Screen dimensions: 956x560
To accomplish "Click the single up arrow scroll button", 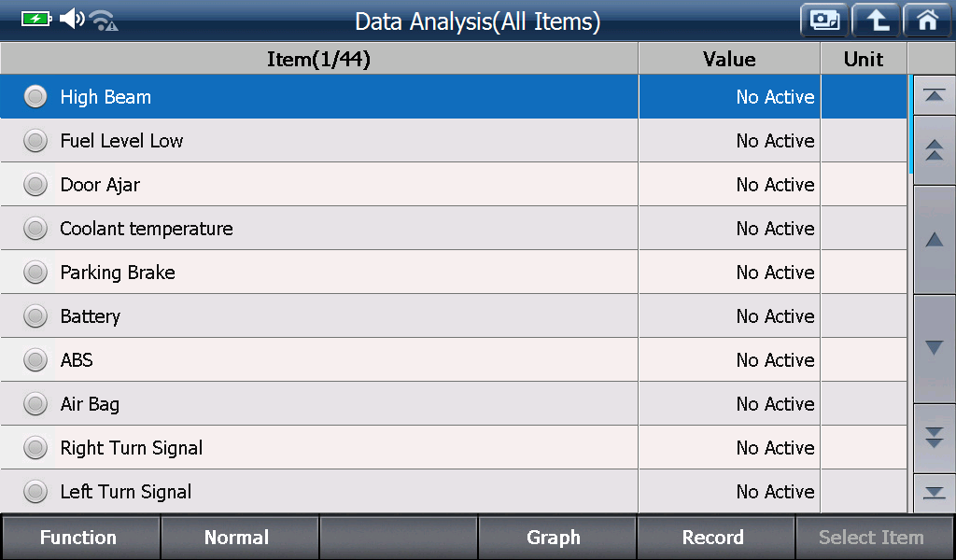I will pyautogui.click(x=934, y=240).
